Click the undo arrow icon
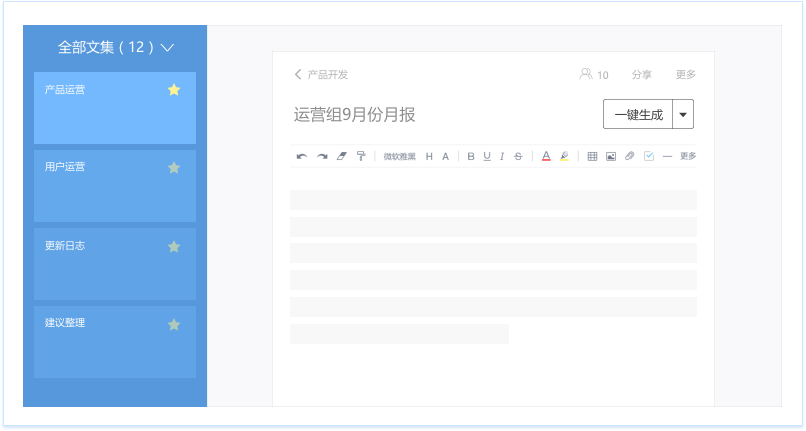Viewport: 806px width, 431px height. 302,156
